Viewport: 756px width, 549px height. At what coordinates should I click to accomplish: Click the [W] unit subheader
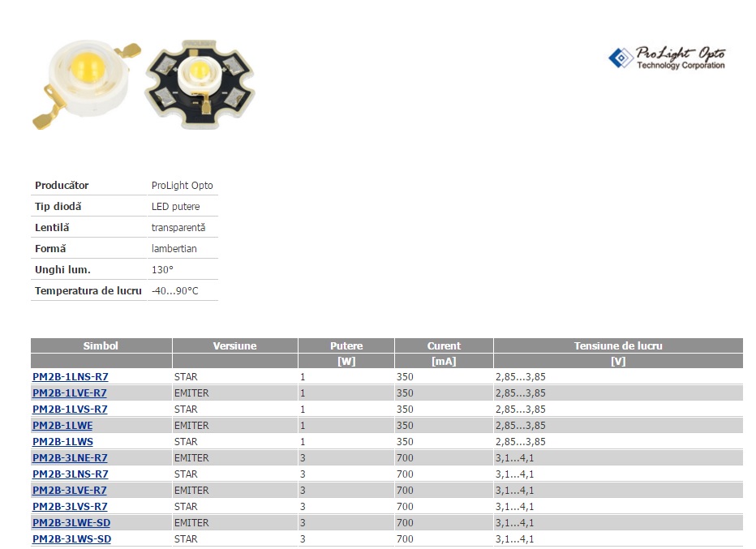346,362
